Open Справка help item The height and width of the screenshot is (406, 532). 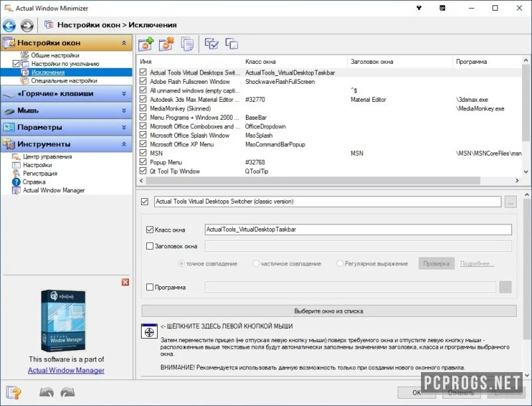(x=34, y=182)
